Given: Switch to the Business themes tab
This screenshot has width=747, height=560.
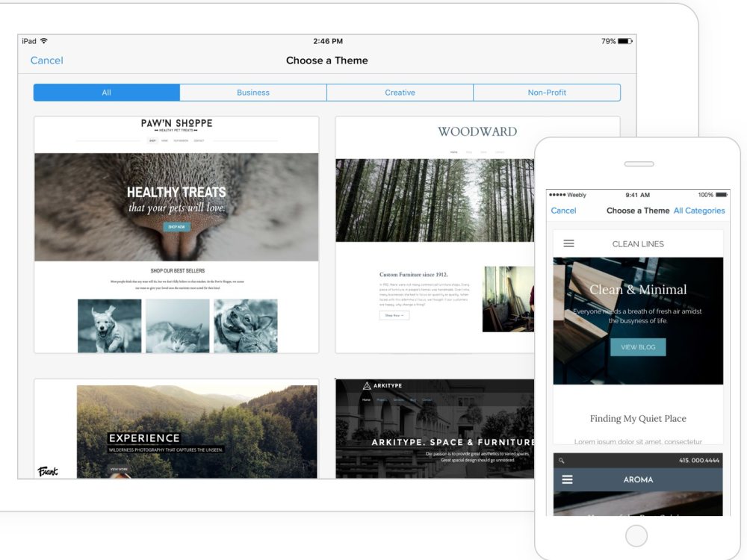Looking at the screenshot, I should tap(253, 93).
